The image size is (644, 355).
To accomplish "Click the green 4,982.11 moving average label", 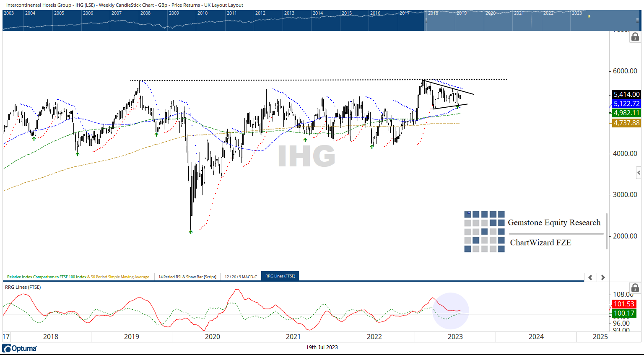I will point(626,113).
